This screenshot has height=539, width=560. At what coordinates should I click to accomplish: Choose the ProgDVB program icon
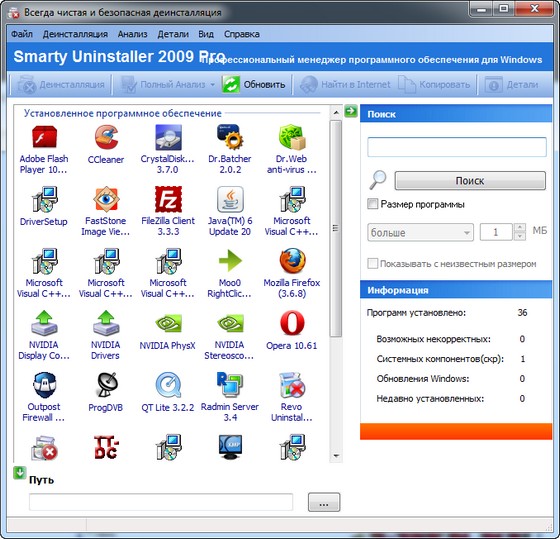click(x=106, y=385)
